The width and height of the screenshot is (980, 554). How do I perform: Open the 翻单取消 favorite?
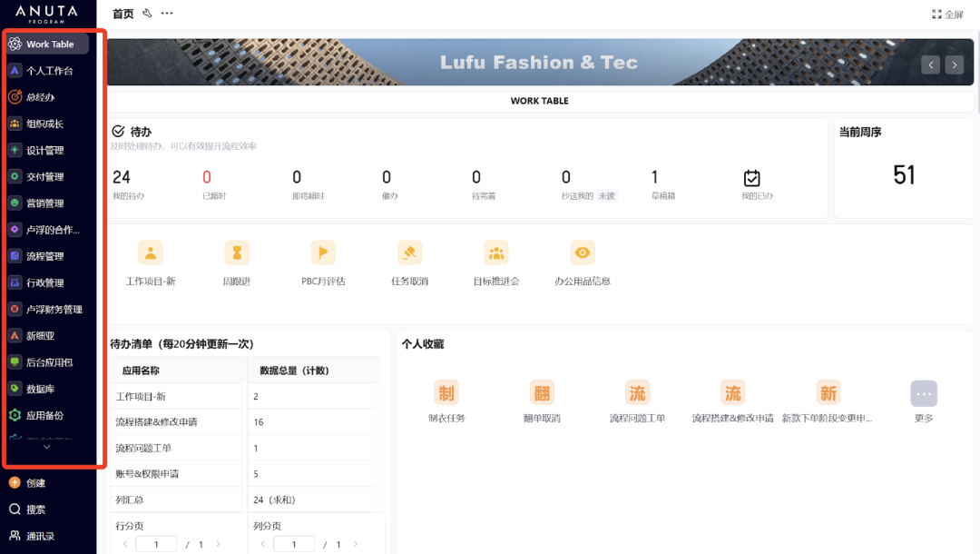[x=542, y=393]
